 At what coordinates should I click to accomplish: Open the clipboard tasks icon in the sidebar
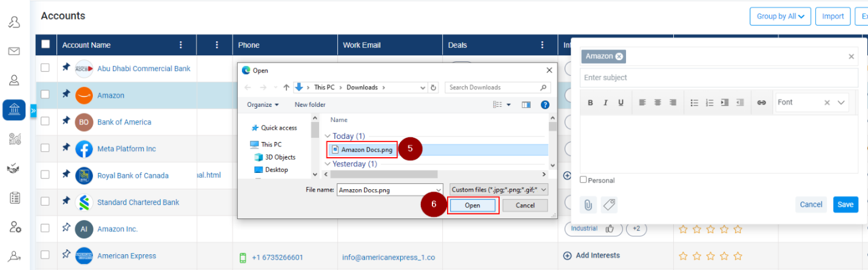15,198
